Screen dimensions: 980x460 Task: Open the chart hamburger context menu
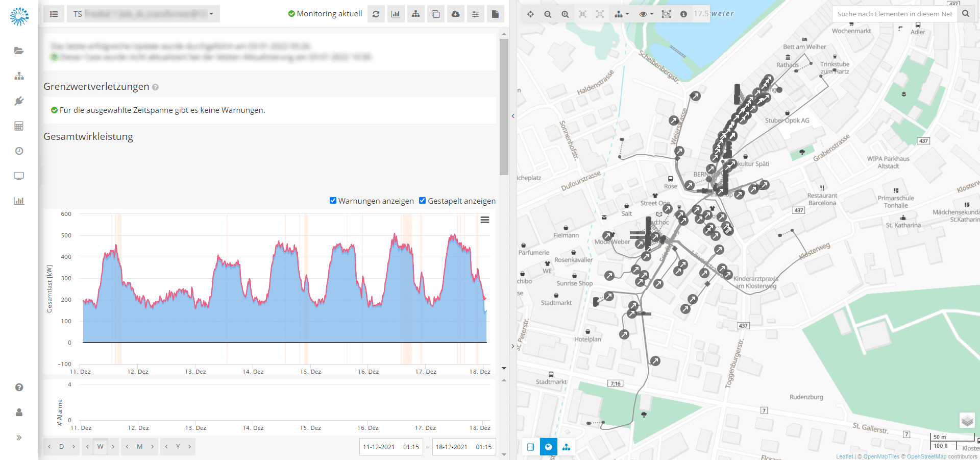click(x=485, y=220)
